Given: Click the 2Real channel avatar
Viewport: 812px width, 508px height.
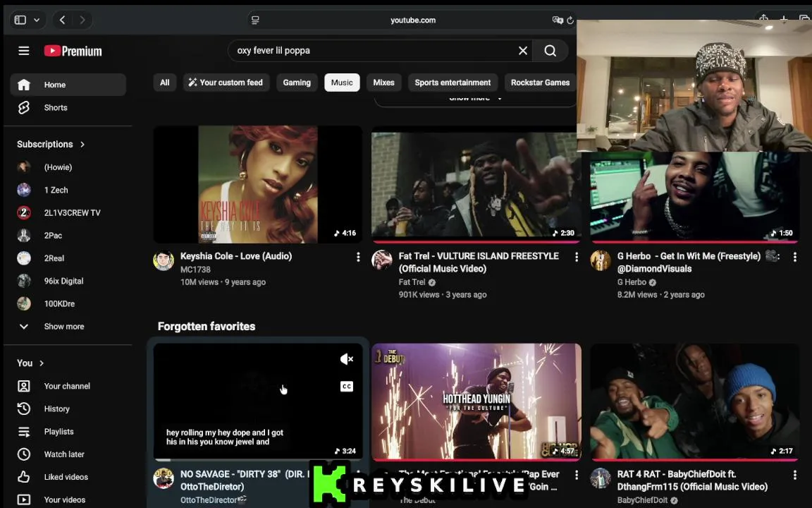Looking at the screenshot, I should point(24,258).
